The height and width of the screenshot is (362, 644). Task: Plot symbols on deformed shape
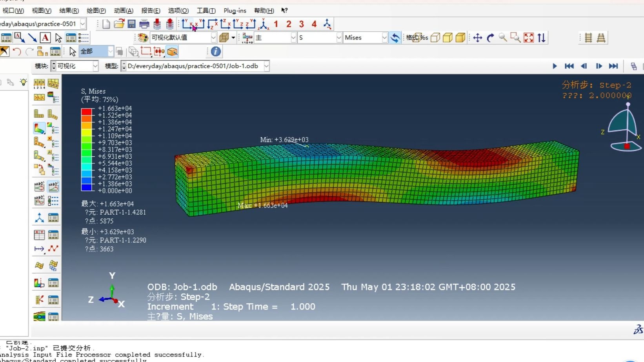click(x=39, y=142)
